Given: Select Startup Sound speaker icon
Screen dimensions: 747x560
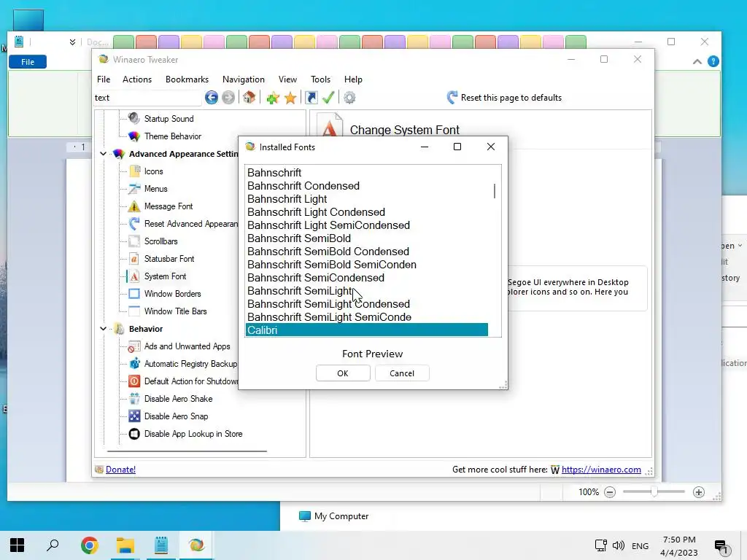Looking at the screenshot, I should 134,118.
